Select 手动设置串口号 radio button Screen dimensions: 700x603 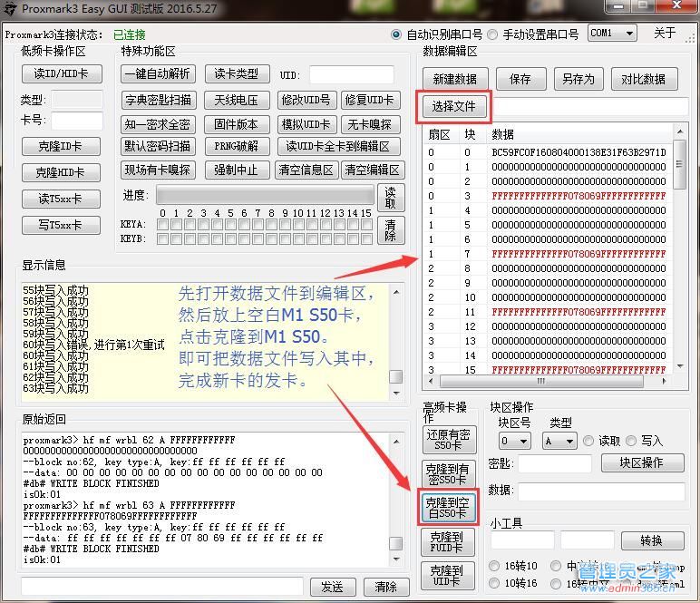[492, 34]
